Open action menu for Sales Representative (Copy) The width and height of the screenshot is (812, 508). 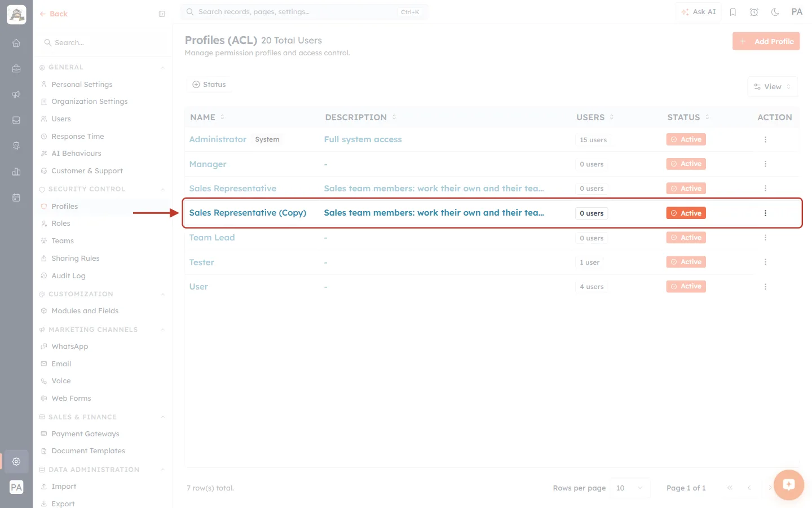[x=765, y=213]
